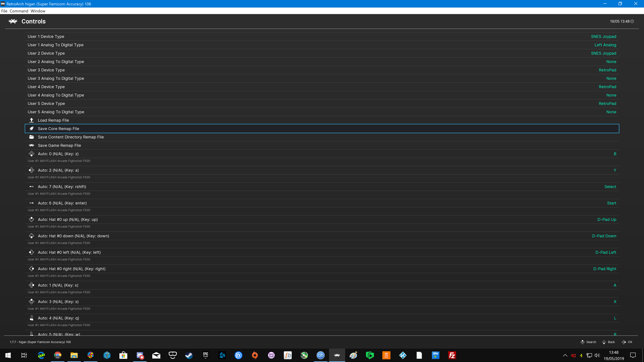Open User 5 Device Type option
644x362 pixels.
322,103
